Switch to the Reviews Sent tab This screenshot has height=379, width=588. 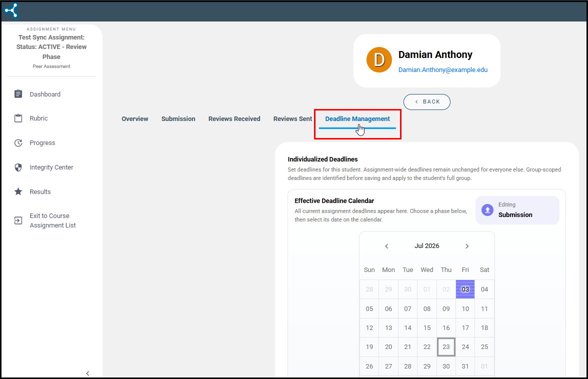point(292,119)
